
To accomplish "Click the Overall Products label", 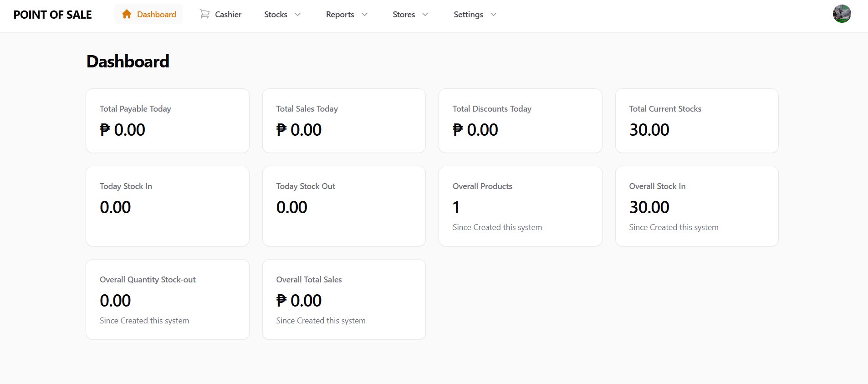I will point(482,186).
